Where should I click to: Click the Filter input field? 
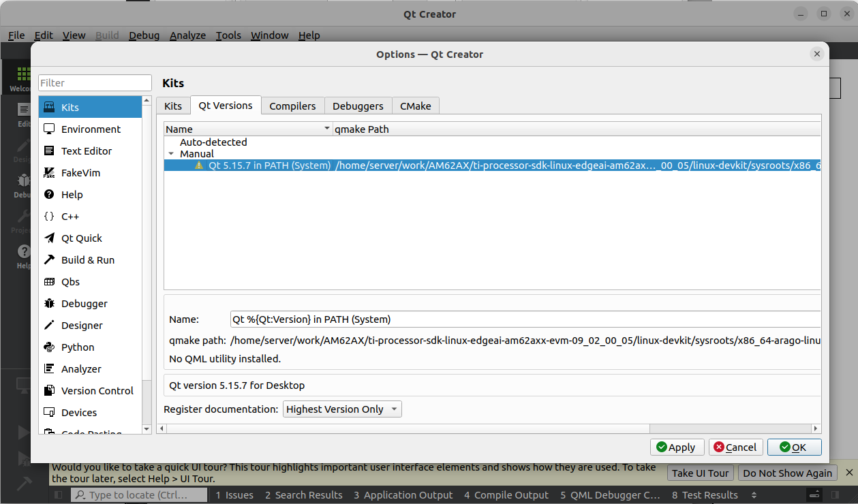(95, 82)
